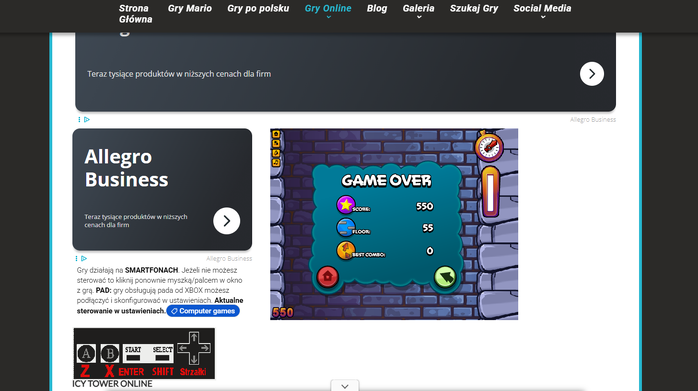698x391 pixels.
Task: Open the Gry Mario menu item
Action: click(190, 8)
